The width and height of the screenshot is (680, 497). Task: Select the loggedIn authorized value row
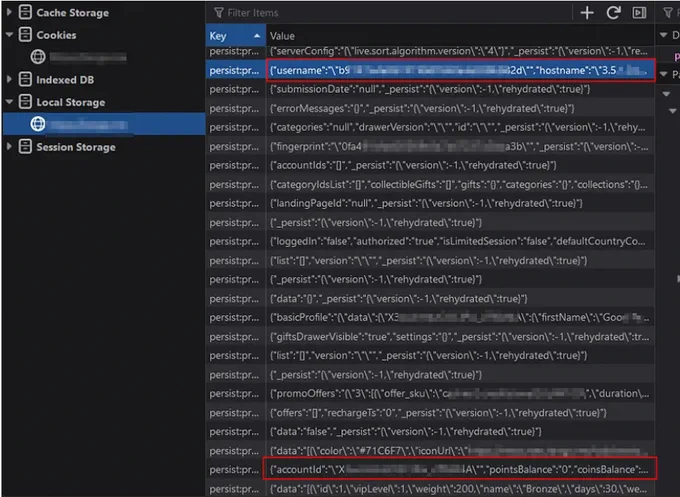(x=460, y=241)
